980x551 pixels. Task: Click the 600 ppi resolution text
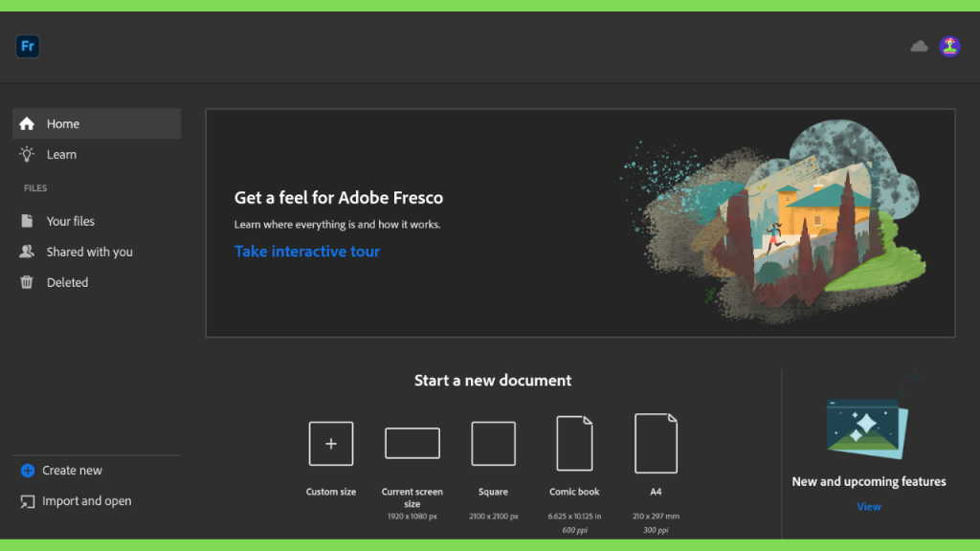point(574,530)
